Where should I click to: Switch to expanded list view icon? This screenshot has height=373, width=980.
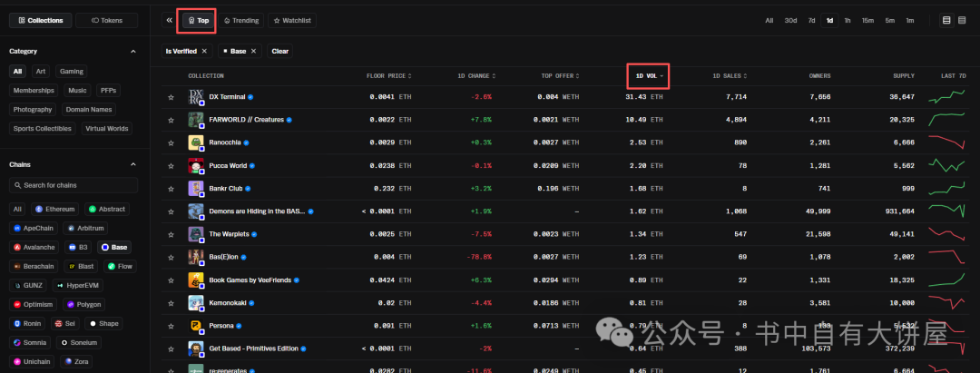click(963, 20)
